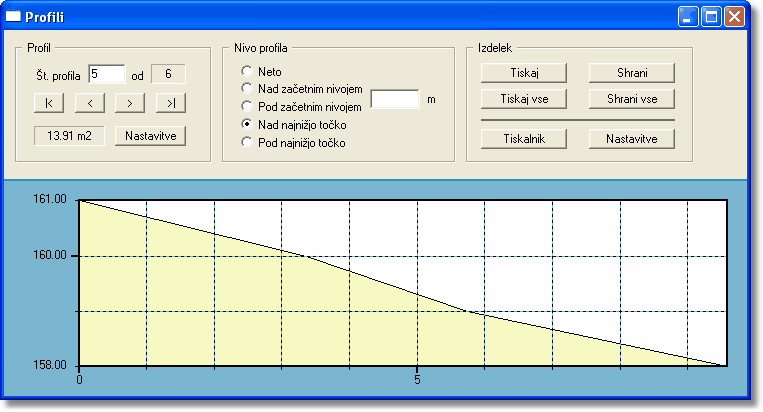Choose Nad začetnim nivojem option

point(247,89)
